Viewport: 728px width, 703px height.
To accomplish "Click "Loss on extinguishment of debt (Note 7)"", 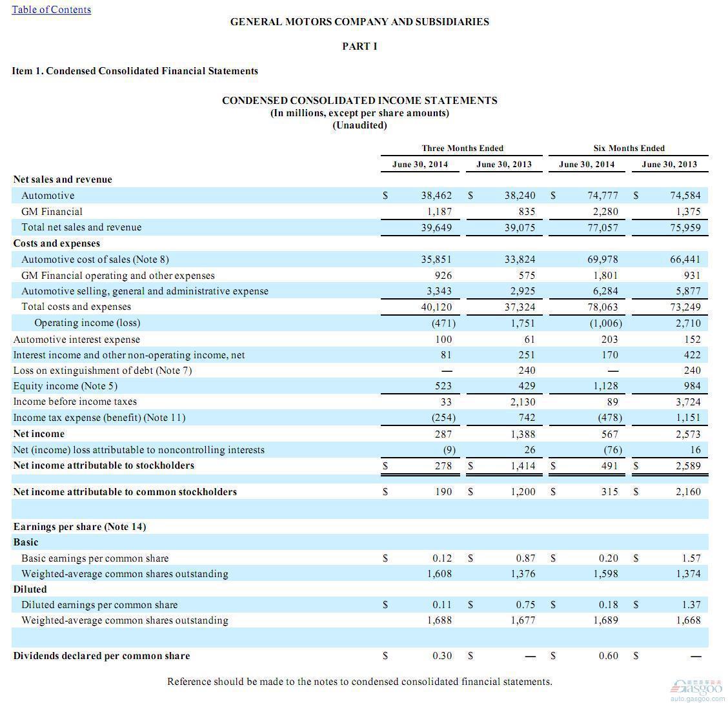I will [103, 371].
